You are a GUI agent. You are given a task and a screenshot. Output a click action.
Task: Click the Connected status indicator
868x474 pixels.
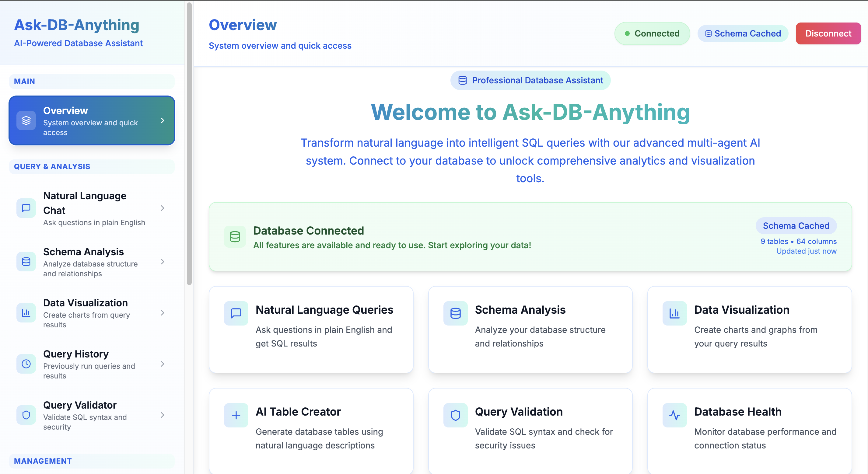coord(652,33)
